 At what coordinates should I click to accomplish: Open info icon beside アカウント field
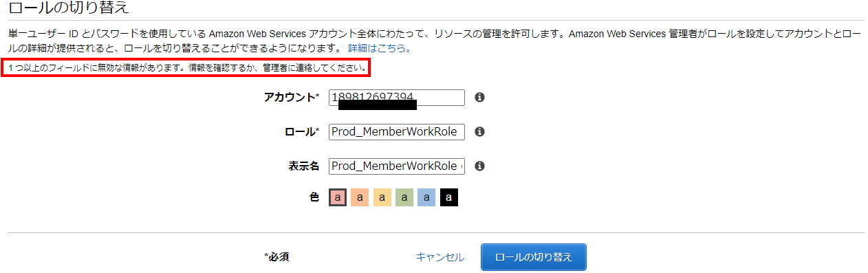coord(480,98)
